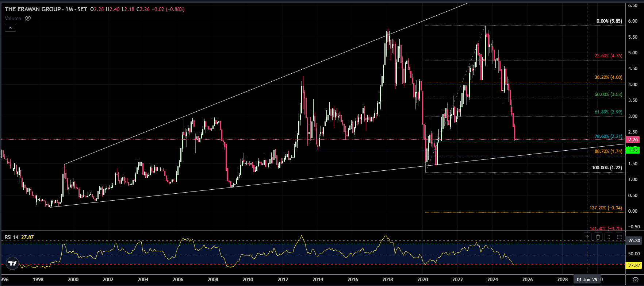Move the RSI pane up
The image size is (644, 286).
tap(587, 237)
